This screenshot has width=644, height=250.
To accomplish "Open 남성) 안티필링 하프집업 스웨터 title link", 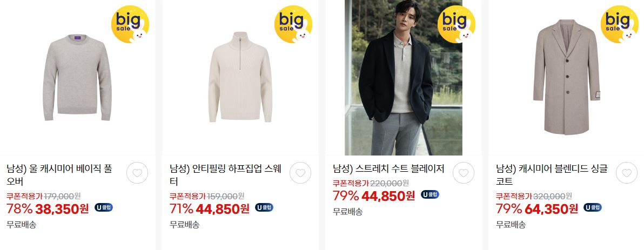I will pyautogui.click(x=225, y=175).
